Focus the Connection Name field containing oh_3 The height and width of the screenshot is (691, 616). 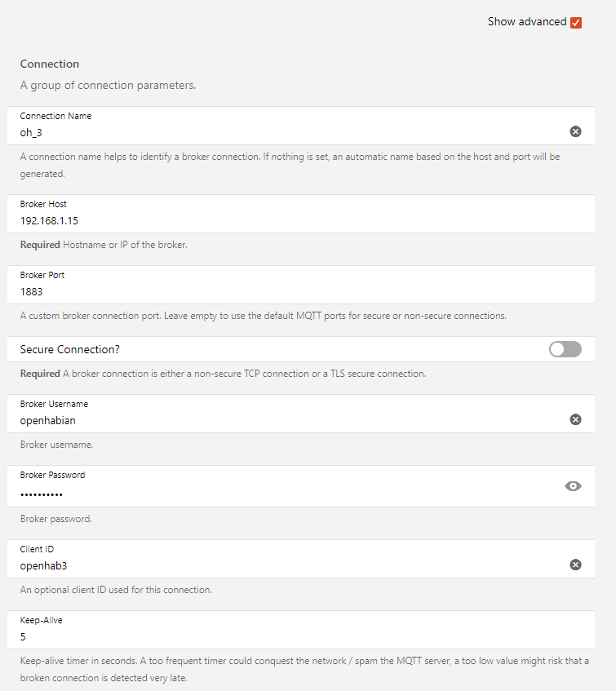click(x=286, y=131)
